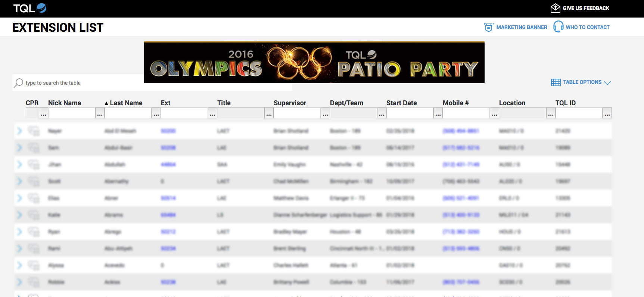The image size is (644, 297).
Task: Open the extension link in Ryan's row
Action: [x=168, y=232]
